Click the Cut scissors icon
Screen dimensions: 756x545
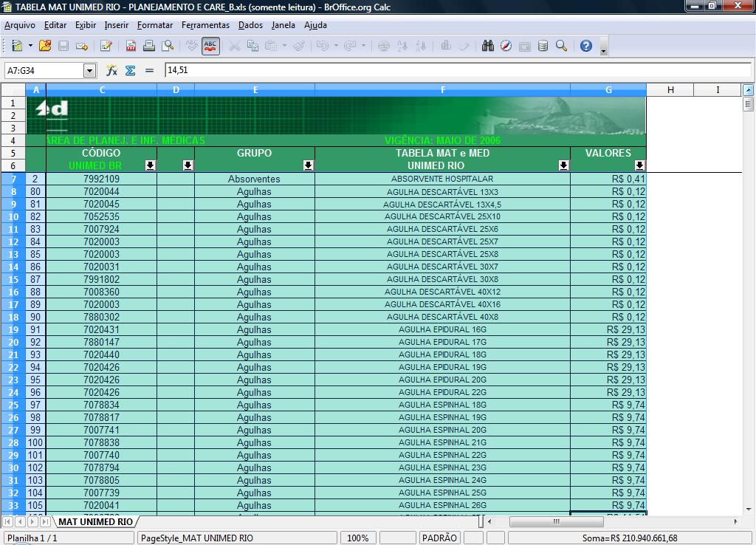tap(234, 46)
